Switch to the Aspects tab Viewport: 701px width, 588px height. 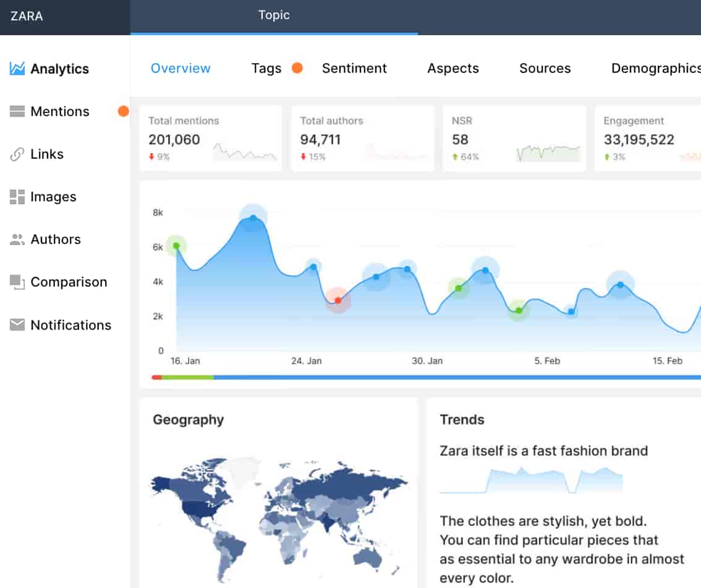[x=453, y=69]
